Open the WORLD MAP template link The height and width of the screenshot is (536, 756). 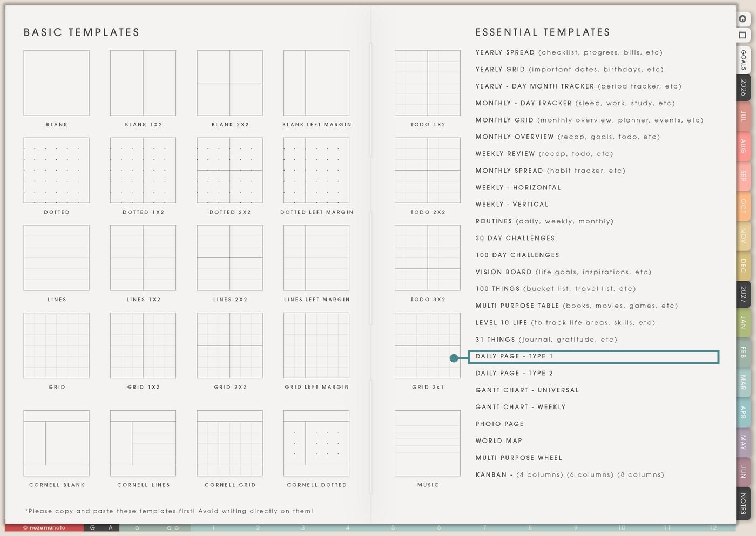point(499,441)
